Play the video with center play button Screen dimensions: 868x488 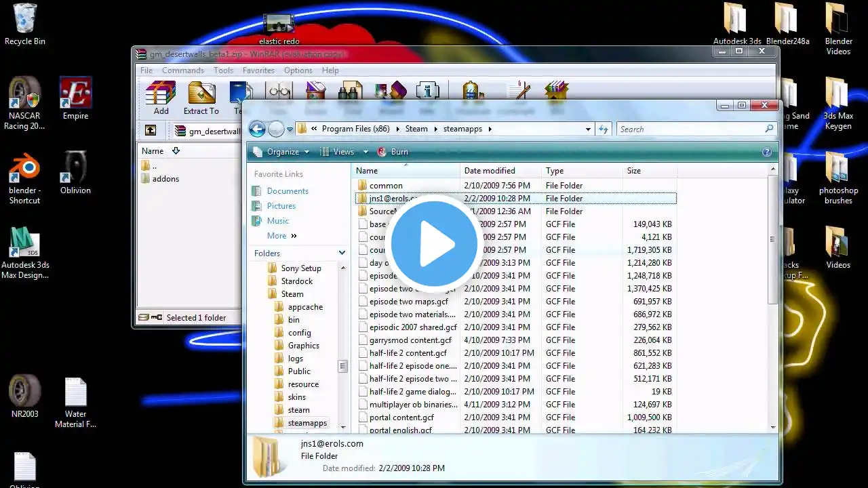[434, 244]
